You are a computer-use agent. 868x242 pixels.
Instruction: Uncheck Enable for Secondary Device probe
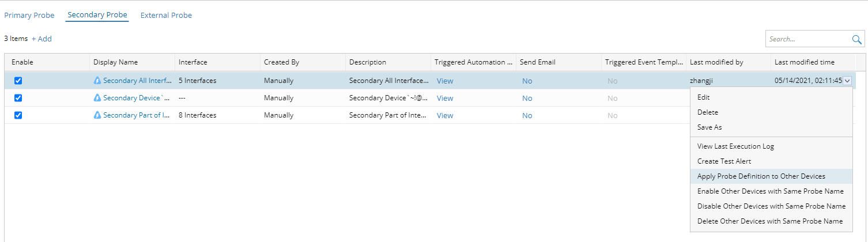coord(18,98)
